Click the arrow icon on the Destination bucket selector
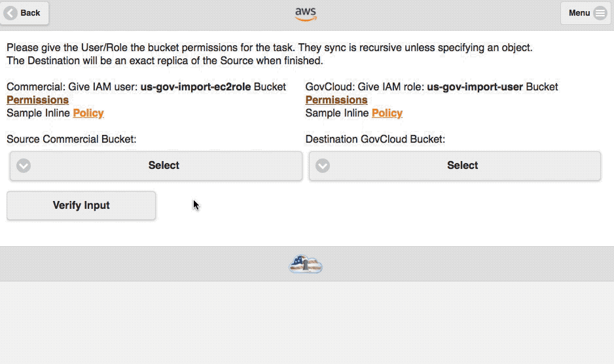Viewport: 614px width, 364px height. 323,166
